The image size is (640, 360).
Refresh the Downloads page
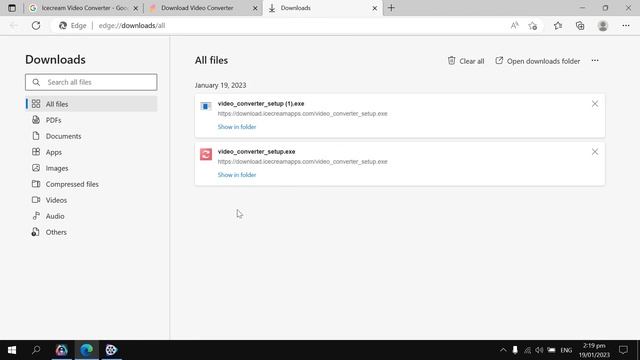pyautogui.click(x=36, y=25)
